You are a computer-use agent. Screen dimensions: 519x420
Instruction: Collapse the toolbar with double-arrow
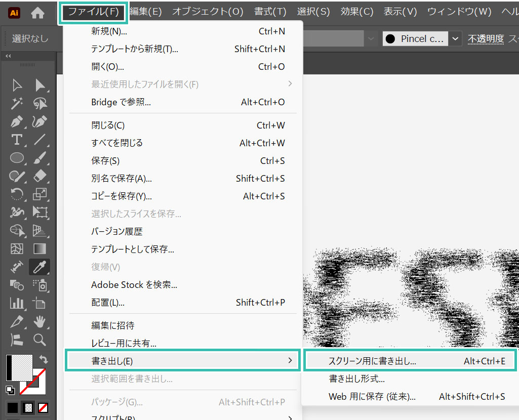8,56
